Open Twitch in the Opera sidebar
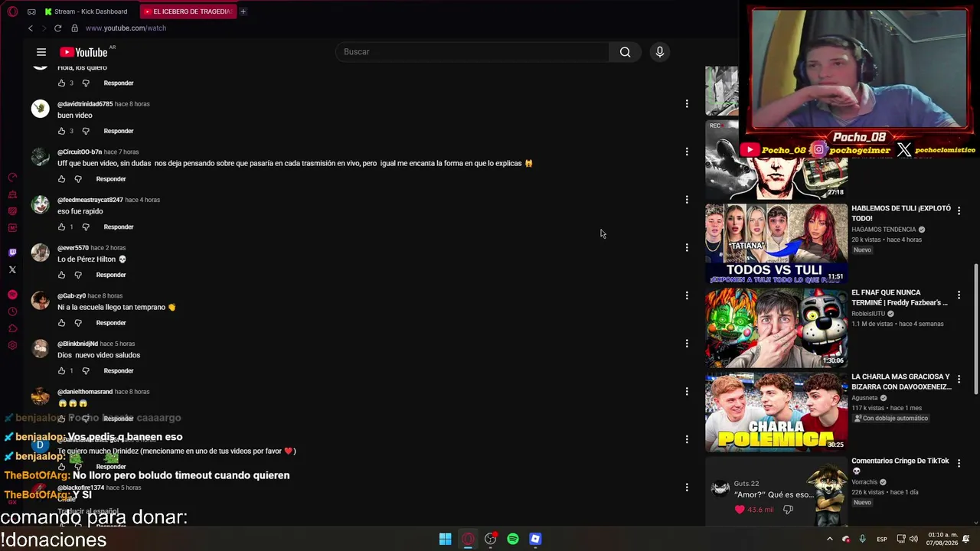This screenshot has height=551, width=980. (x=12, y=253)
